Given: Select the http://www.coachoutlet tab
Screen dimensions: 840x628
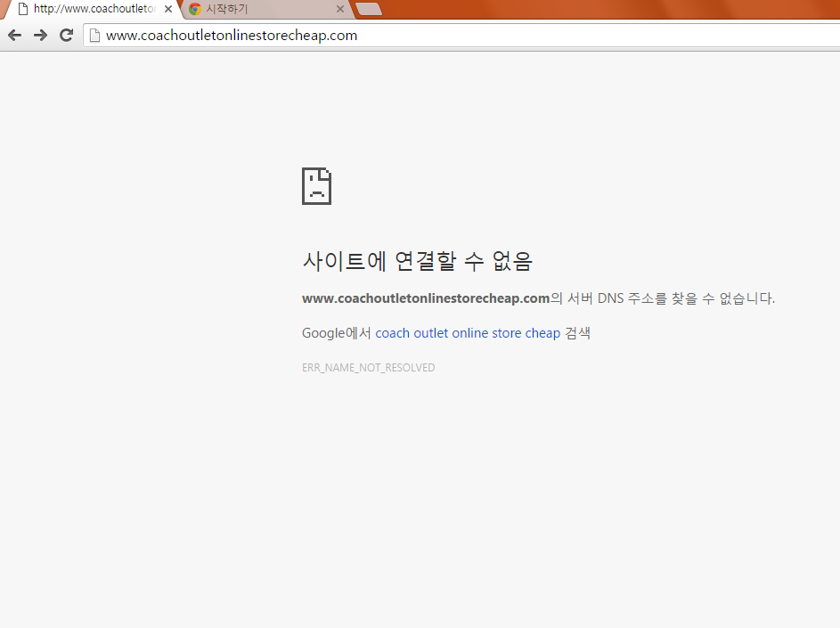Looking at the screenshot, I should pyautogui.click(x=91, y=9).
